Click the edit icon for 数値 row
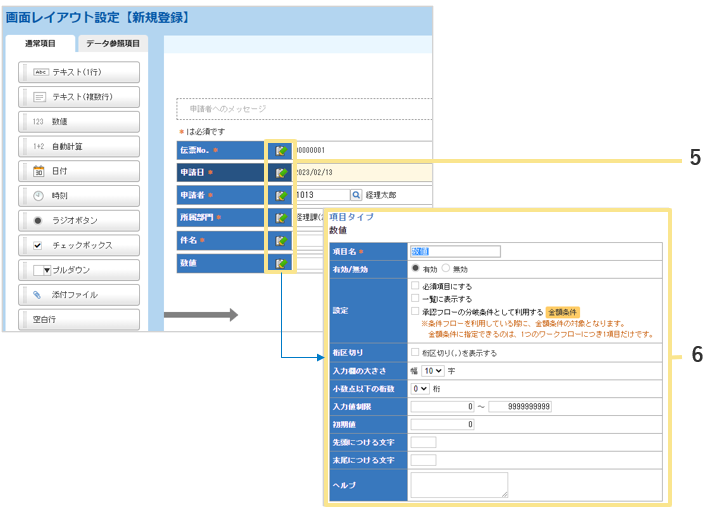 click(281, 263)
